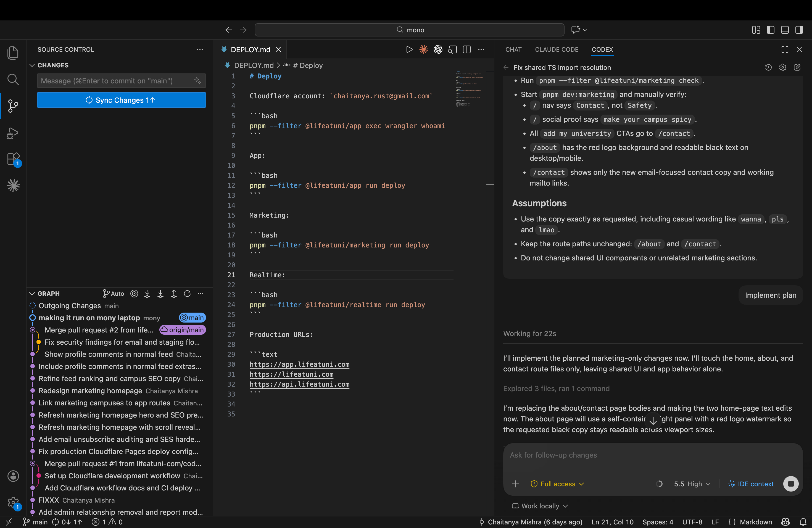Expand the Explored 3 files summary

click(556, 389)
